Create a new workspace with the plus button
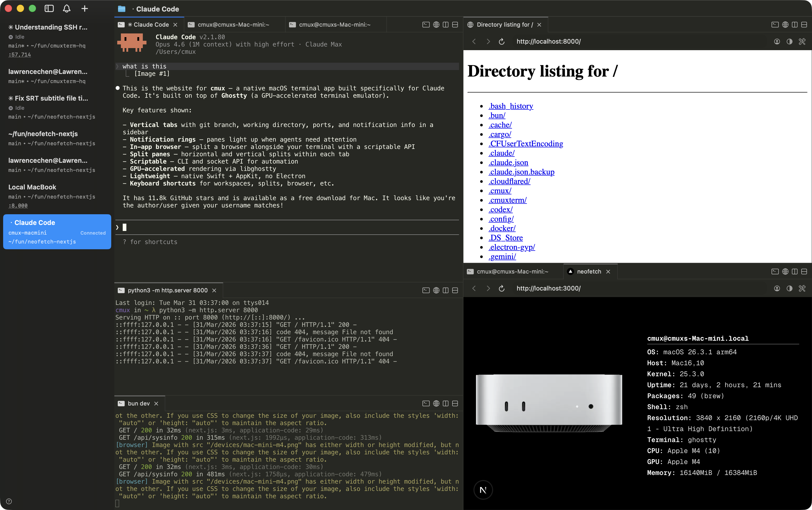This screenshot has height=510, width=812. pos(84,9)
